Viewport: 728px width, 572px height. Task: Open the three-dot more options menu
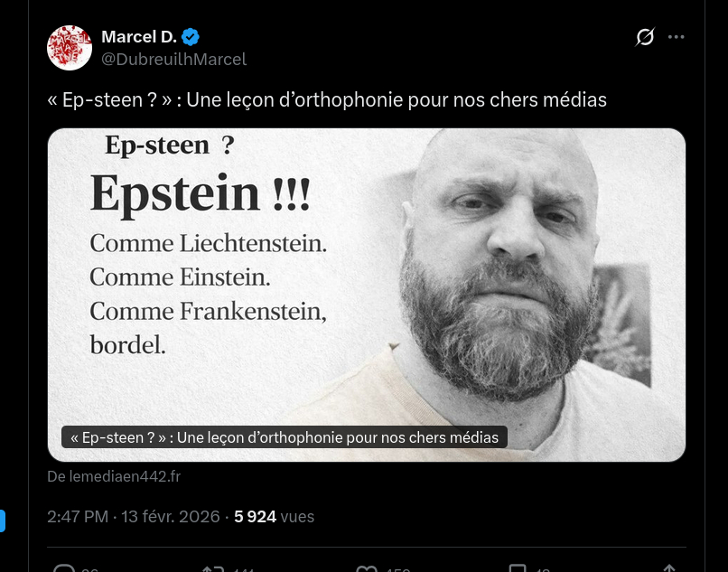tap(677, 37)
